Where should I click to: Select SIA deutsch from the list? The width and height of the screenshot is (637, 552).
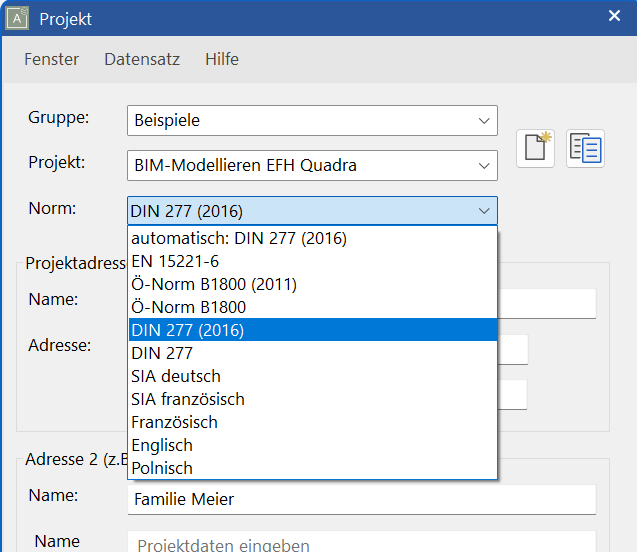[176, 376]
